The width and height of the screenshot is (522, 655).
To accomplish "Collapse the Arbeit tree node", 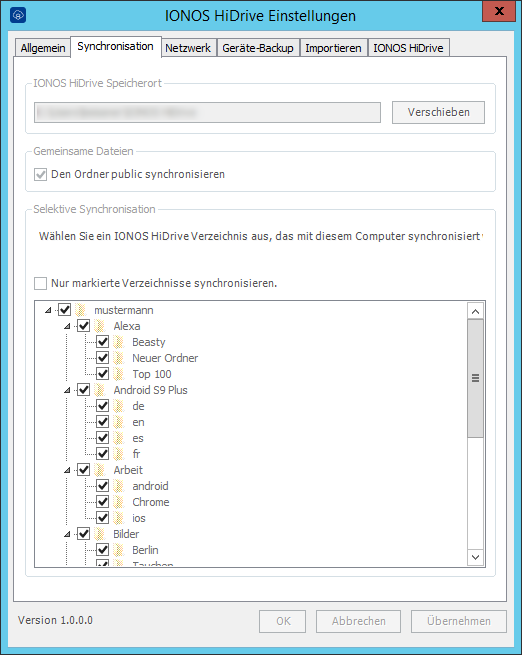I will click(67, 470).
